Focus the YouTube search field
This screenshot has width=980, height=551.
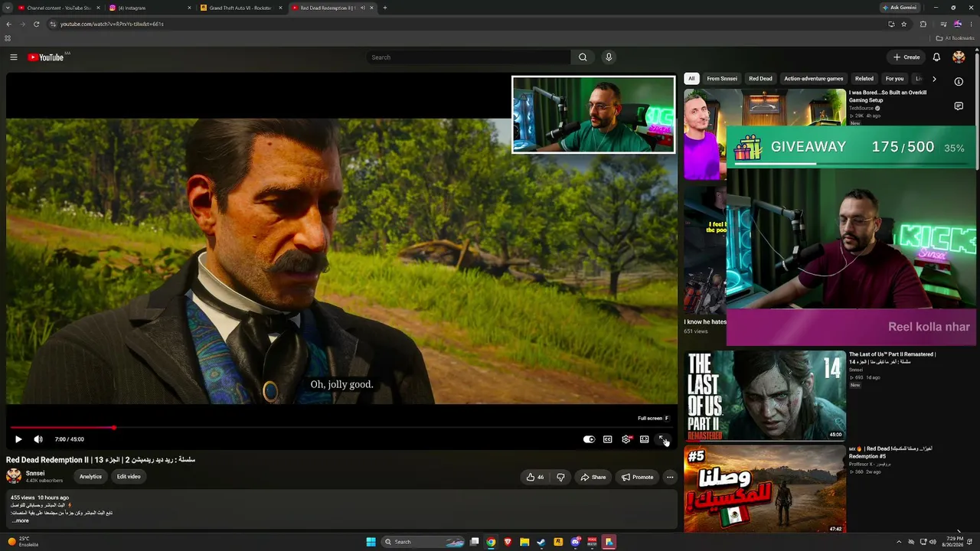pos(467,57)
